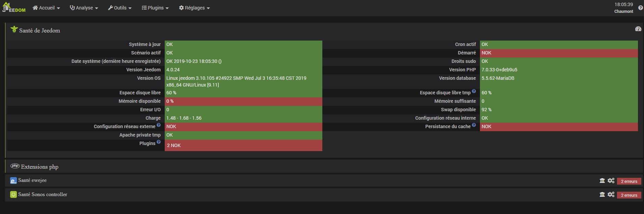
Task: Expand the Santé ewejee panel
Action: (32, 181)
